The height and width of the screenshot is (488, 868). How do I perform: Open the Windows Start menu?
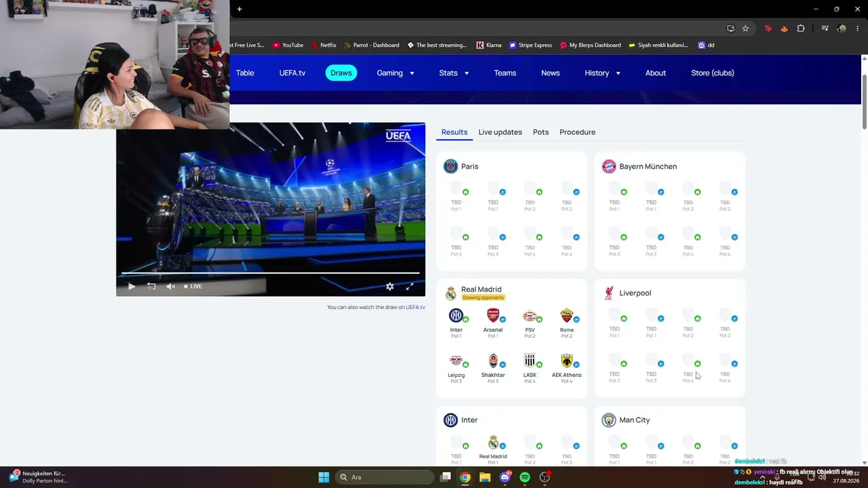tap(323, 477)
